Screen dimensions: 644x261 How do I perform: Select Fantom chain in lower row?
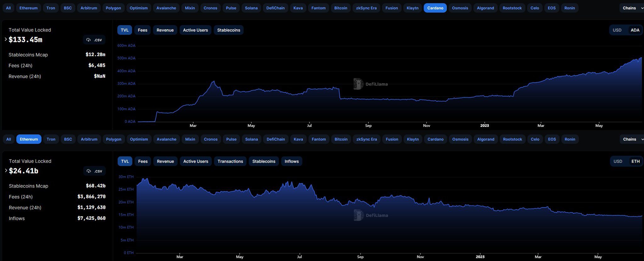point(319,139)
